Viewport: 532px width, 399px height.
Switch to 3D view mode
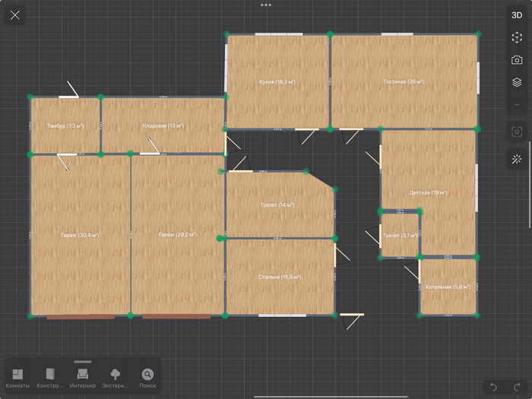pos(517,14)
